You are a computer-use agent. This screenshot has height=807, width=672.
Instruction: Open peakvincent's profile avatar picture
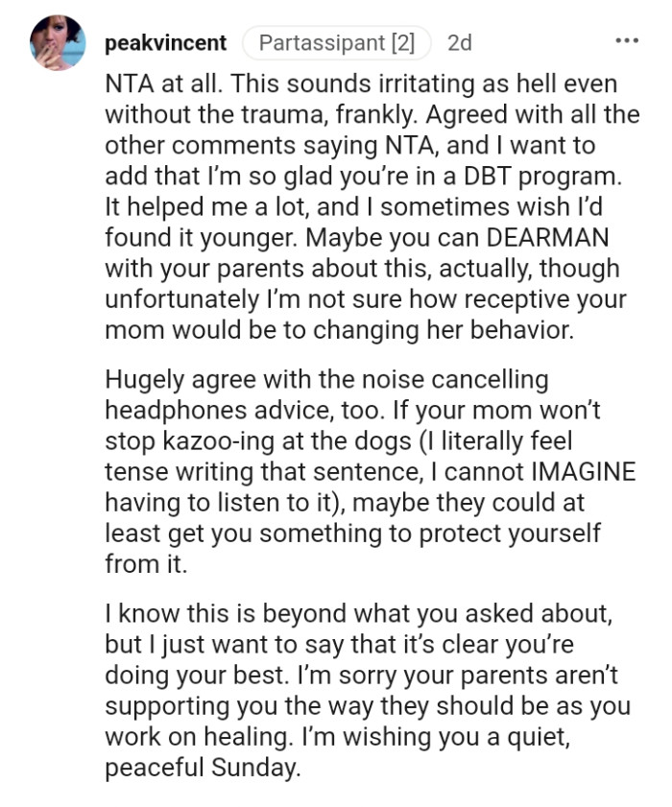(58, 43)
